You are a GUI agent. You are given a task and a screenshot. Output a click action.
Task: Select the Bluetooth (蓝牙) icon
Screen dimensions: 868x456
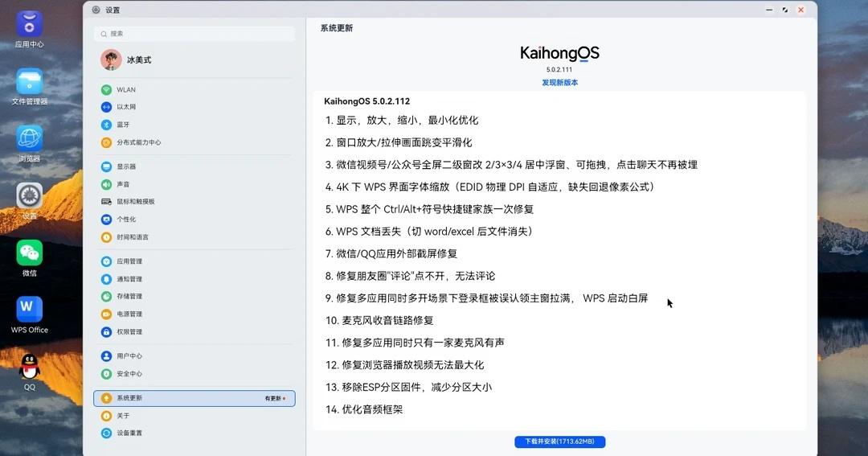106,125
